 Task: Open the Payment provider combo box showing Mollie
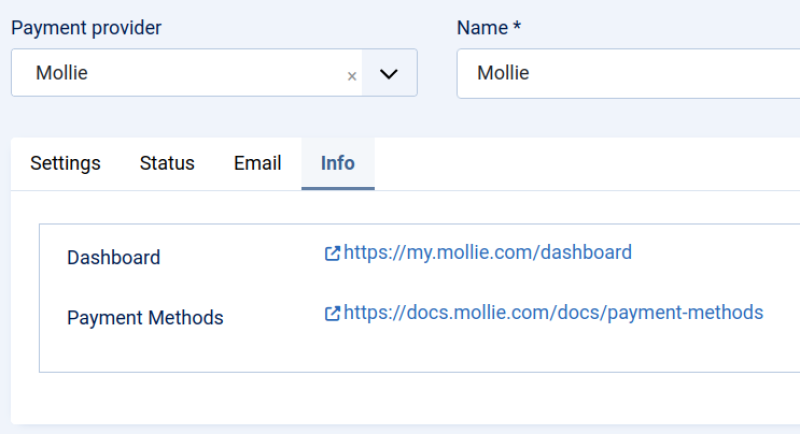tap(214, 73)
